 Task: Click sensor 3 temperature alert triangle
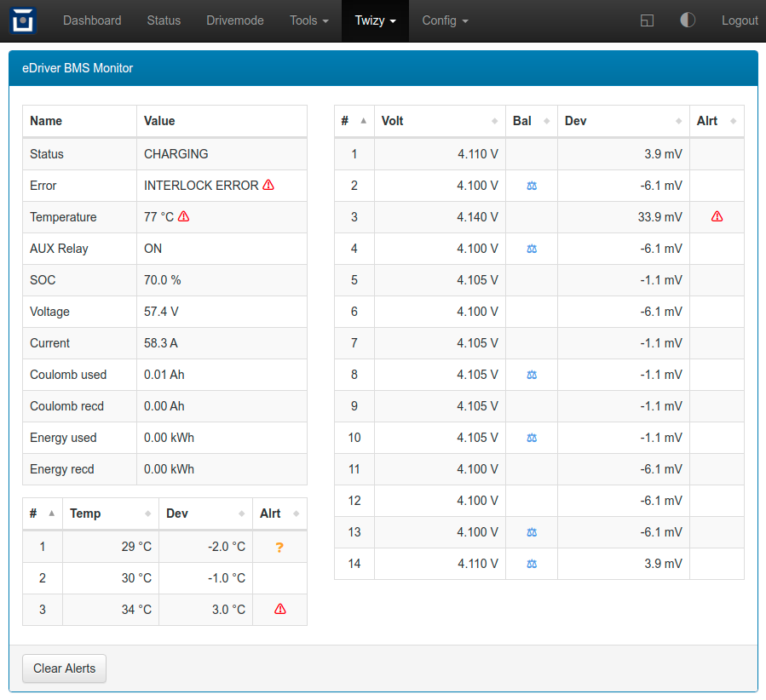280,609
